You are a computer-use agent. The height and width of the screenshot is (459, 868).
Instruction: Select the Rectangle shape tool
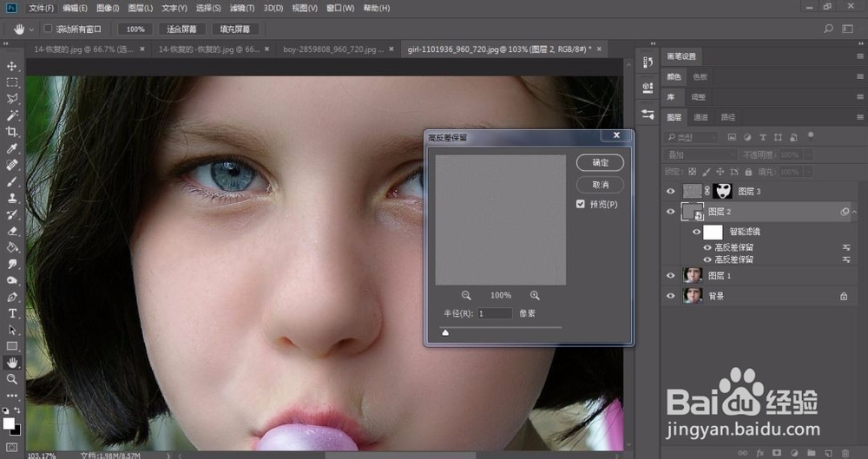click(x=11, y=346)
